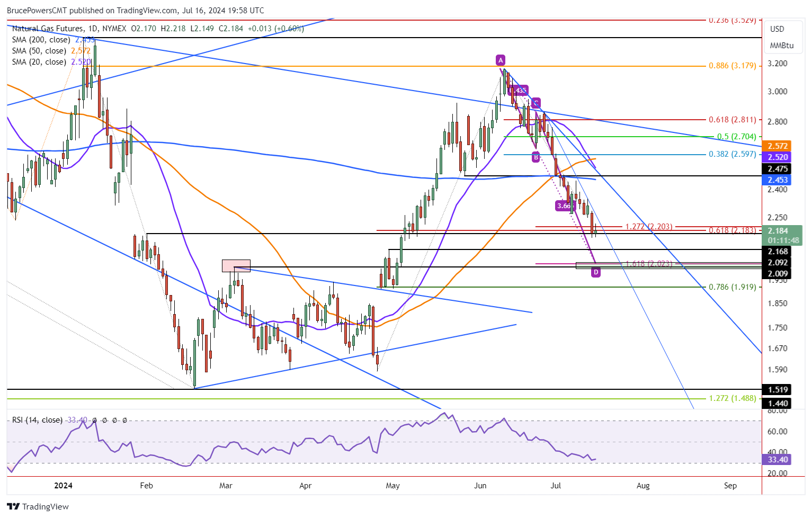
Task: Click the 60.00 RSI axis label
Action: 777,431
